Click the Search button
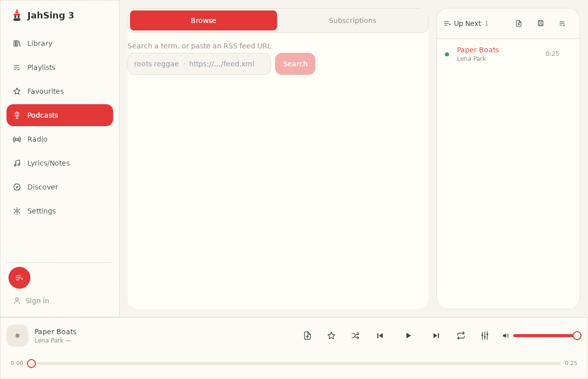This screenshot has width=588, height=379. (x=295, y=64)
